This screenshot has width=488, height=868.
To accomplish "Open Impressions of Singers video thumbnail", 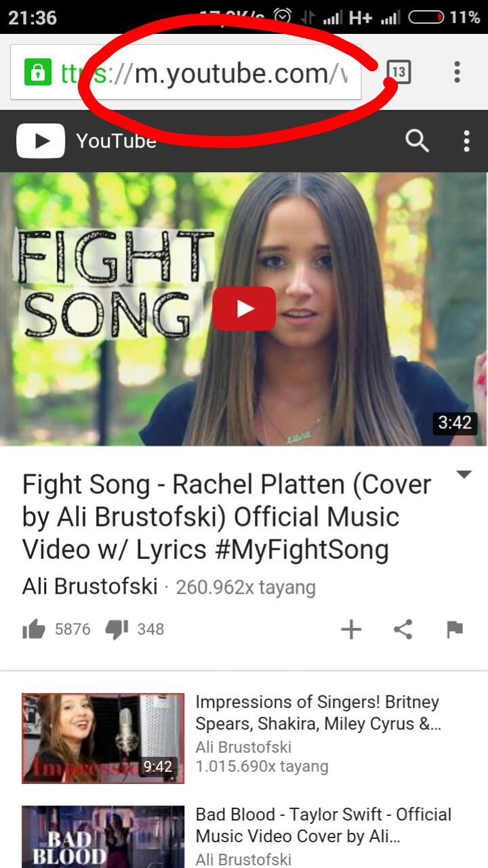I will pyautogui.click(x=103, y=738).
